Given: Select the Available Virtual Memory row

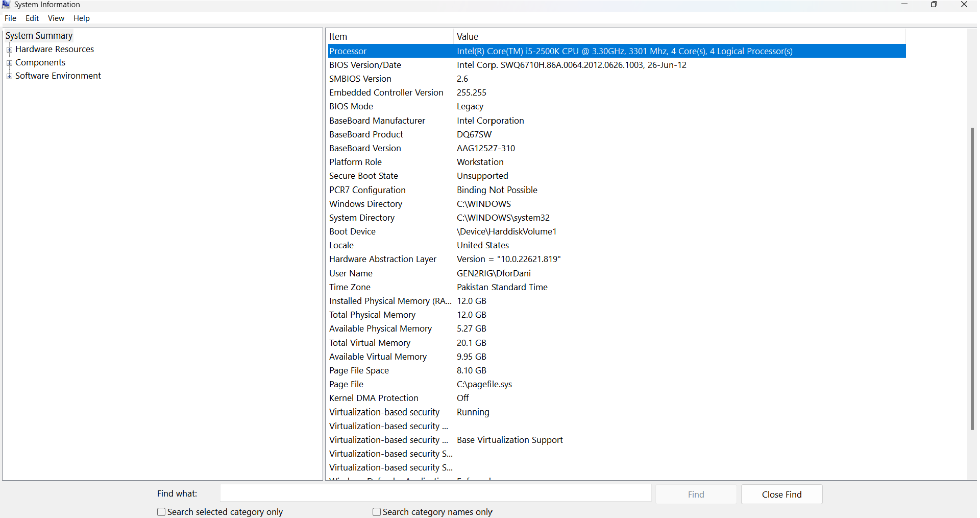Looking at the screenshot, I should 617,357.
